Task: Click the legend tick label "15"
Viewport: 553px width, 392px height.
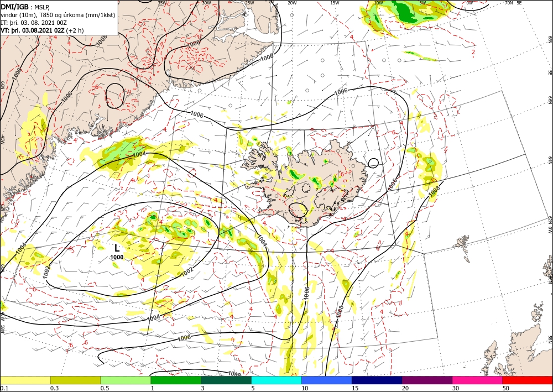Action: (x=355, y=388)
